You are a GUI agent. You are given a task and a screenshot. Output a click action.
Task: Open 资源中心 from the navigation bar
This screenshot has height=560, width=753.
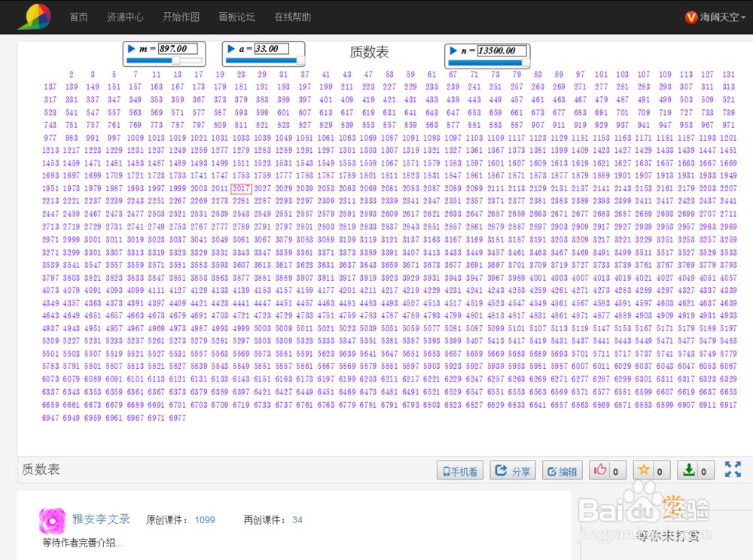pyautogui.click(x=125, y=17)
